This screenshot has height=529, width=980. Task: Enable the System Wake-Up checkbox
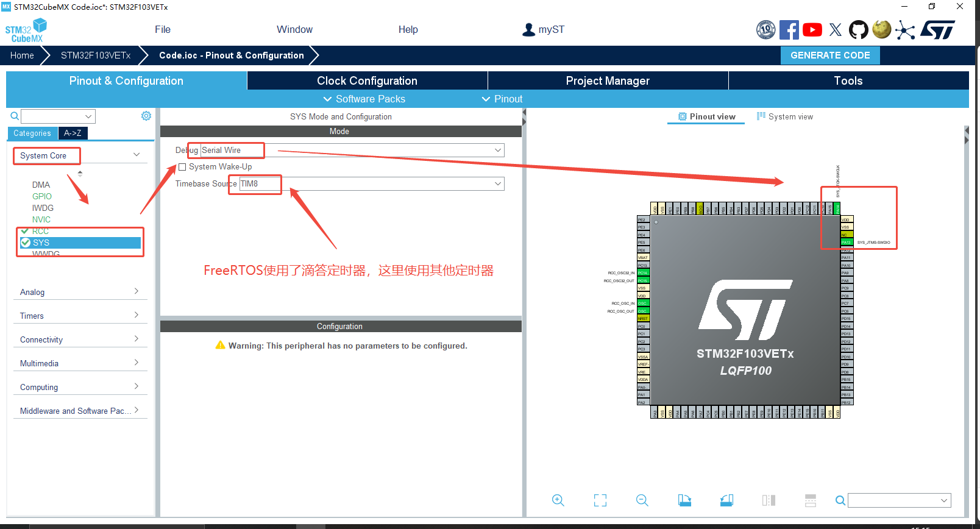pos(182,167)
